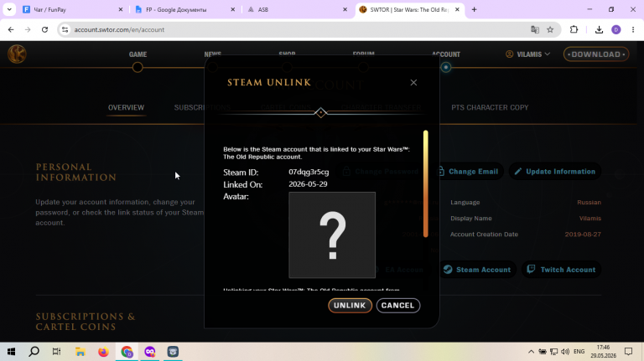This screenshot has height=361, width=644.
Task: Click the dialog's vertical orange scrollbar
Action: pyautogui.click(x=425, y=183)
